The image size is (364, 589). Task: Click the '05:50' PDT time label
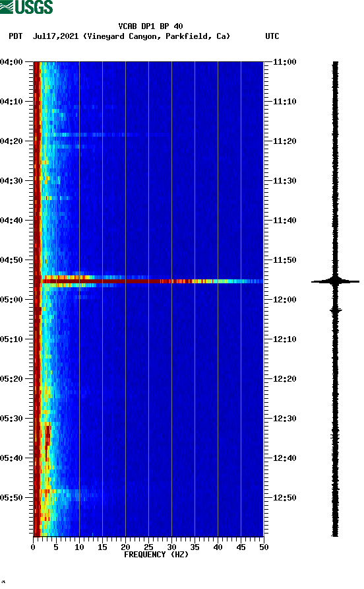[x=11, y=498]
